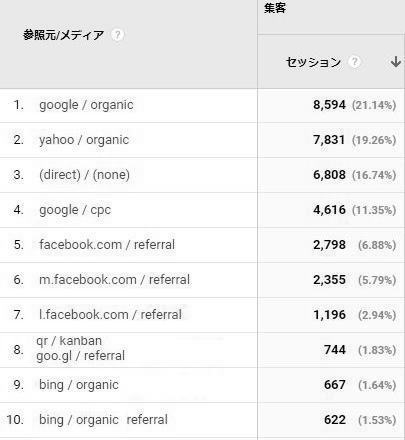Open l.facebook.com / referral source entry
This screenshot has height=440, width=405.
tap(110, 315)
